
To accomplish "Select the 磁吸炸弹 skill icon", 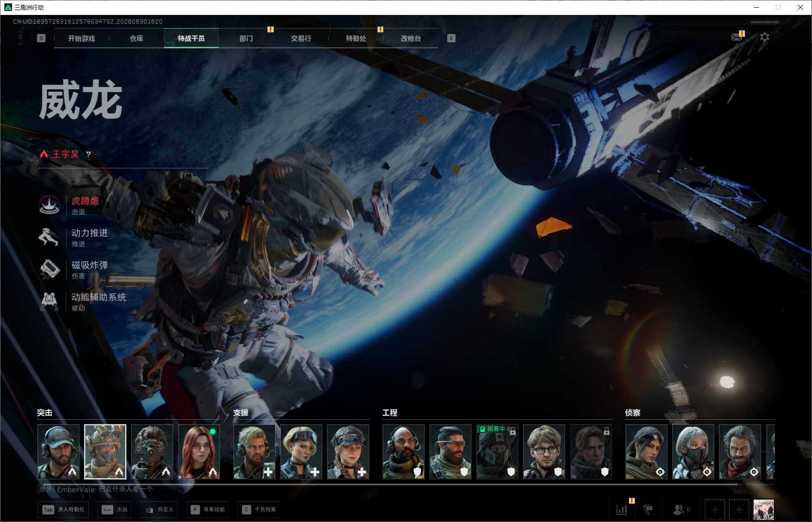I will [49, 269].
